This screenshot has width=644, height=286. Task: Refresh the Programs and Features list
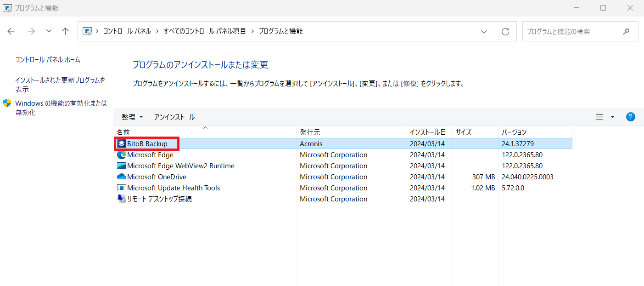(505, 32)
